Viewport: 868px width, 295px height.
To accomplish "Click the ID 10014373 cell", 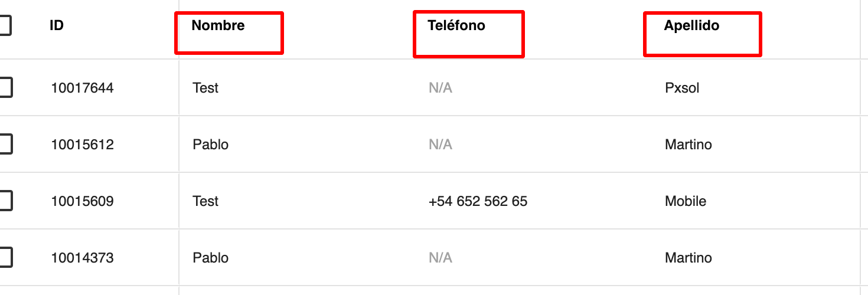I will [x=82, y=258].
